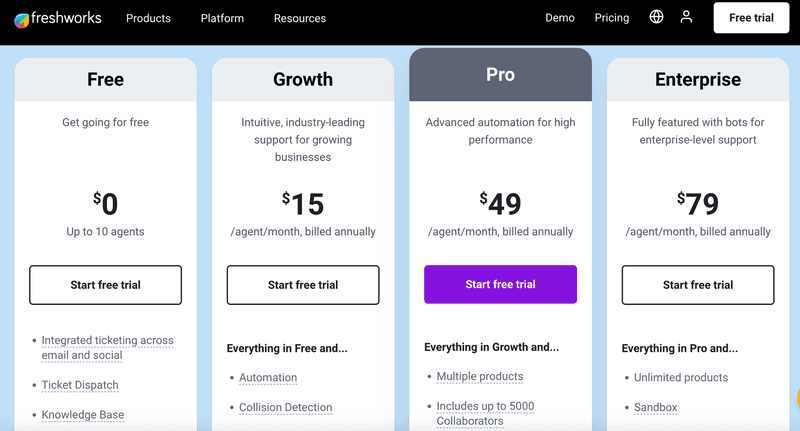Click the Multiple products feature link

pyautogui.click(x=480, y=377)
